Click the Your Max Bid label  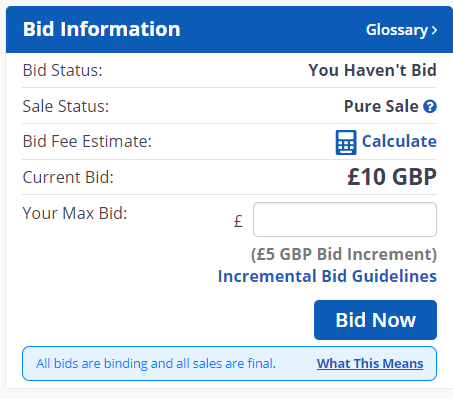point(75,213)
